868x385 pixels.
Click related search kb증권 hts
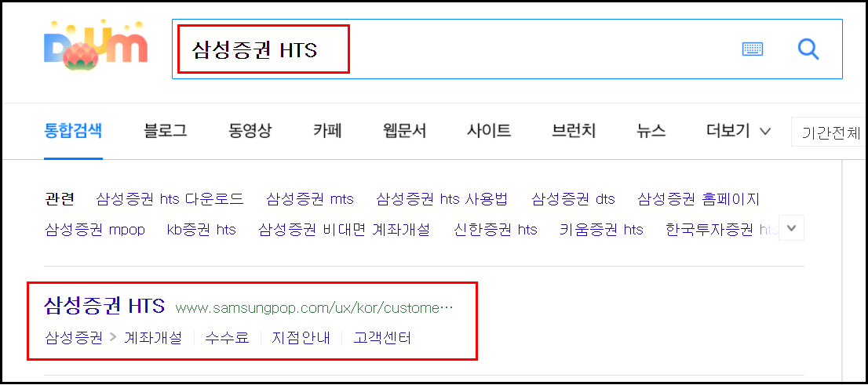coord(201,230)
